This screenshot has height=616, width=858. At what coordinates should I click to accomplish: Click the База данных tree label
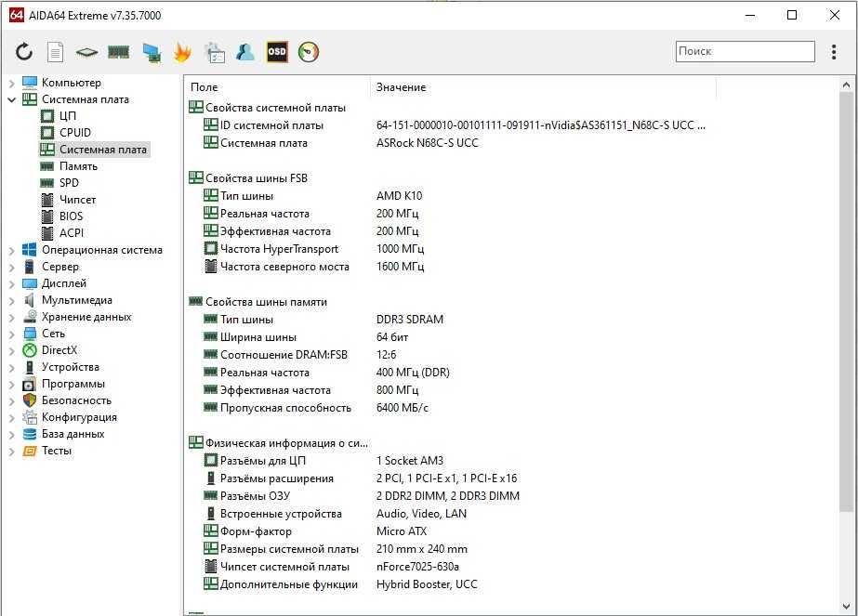point(73,434)
